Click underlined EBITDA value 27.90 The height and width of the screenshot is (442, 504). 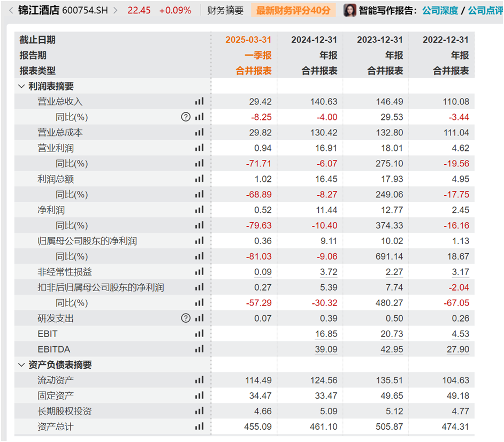[x=457, y=349]
